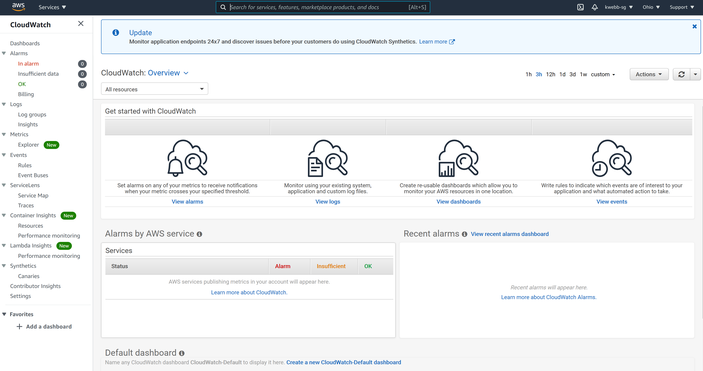This screenshot has width=703, height=371.
Task: Select the 1w time range
Action: click(583, 74)
